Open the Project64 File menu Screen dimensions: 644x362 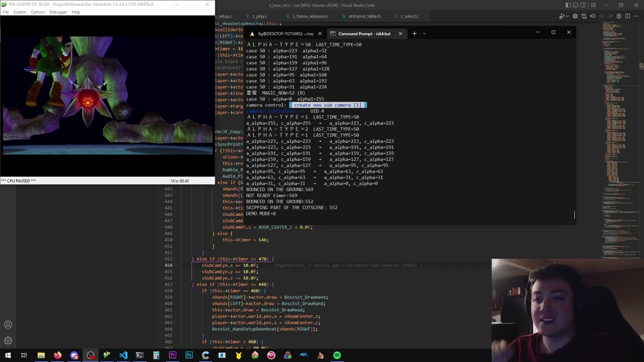click(x=6, y=12)
